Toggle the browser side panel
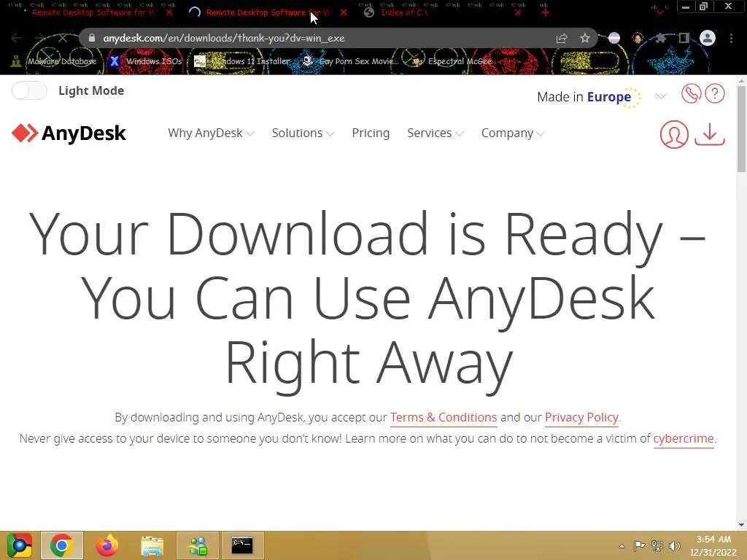The height and width of the screenshot is (560, 747). (684, 38)
